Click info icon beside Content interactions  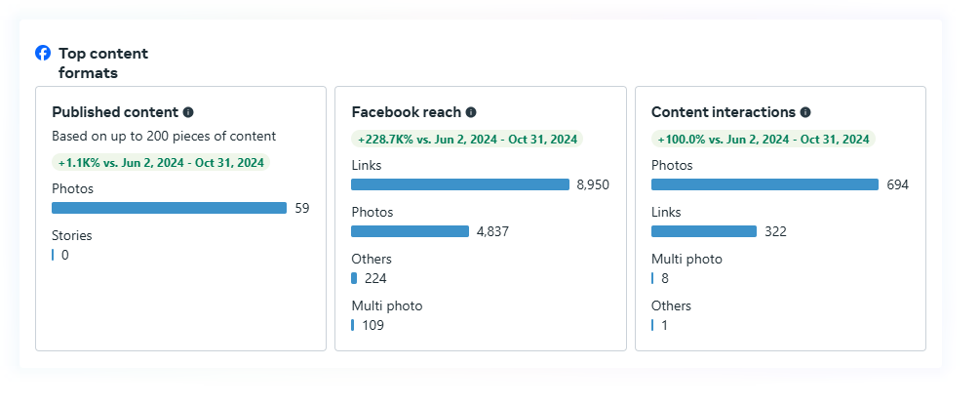point(805,112)
